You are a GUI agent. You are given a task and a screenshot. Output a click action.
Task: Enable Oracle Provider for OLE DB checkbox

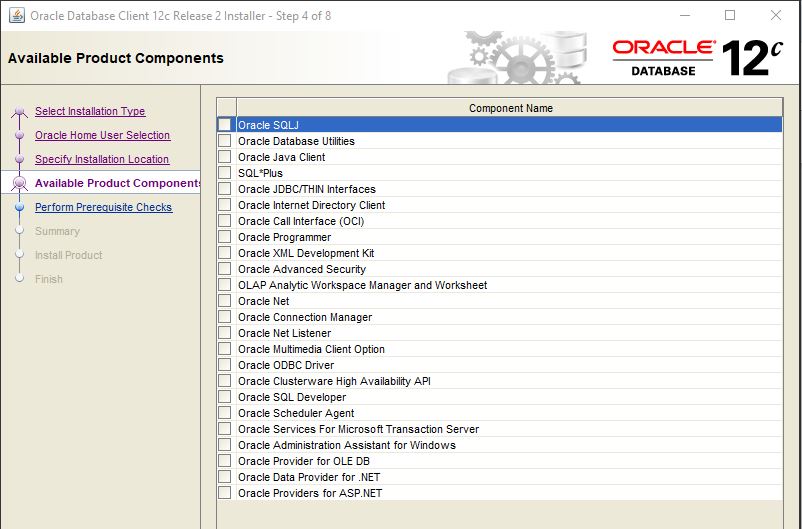[225, 460]
